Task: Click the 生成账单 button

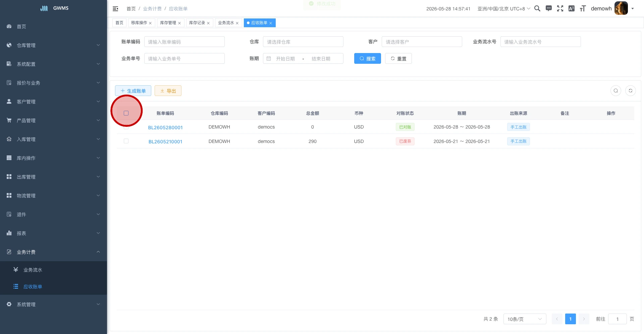Action: pyautogui.click(x=133, y=91)
